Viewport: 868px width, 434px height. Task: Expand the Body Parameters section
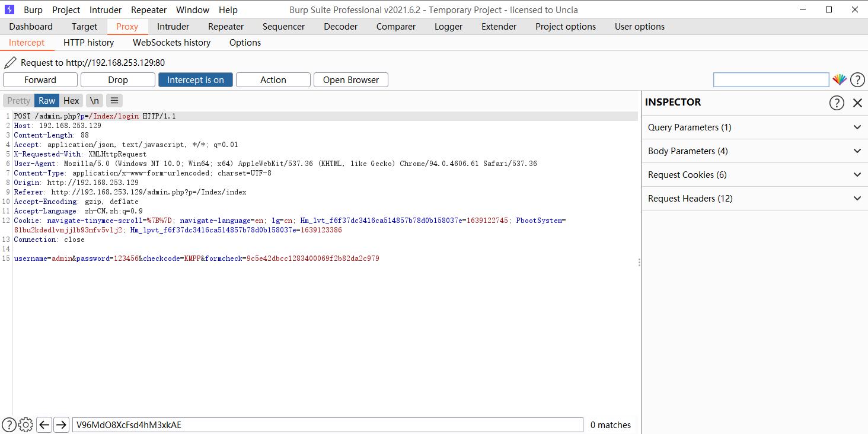[x=857, y=151]
